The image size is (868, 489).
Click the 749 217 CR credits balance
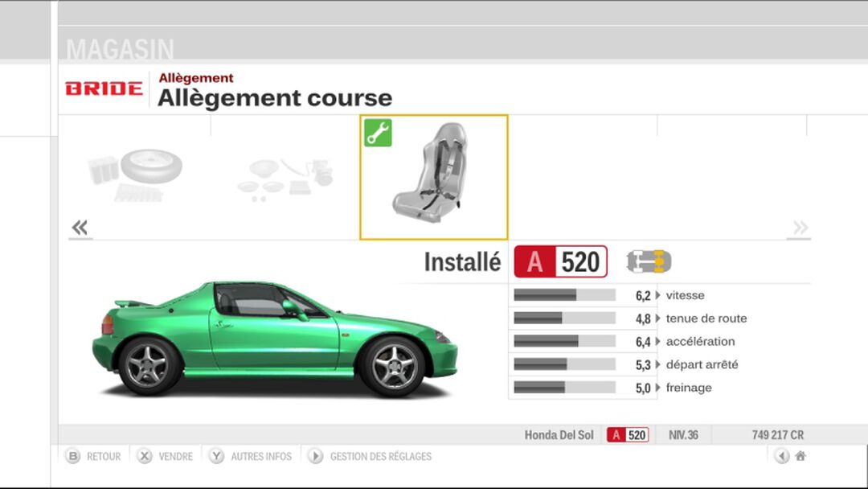(x=778, y=435)
